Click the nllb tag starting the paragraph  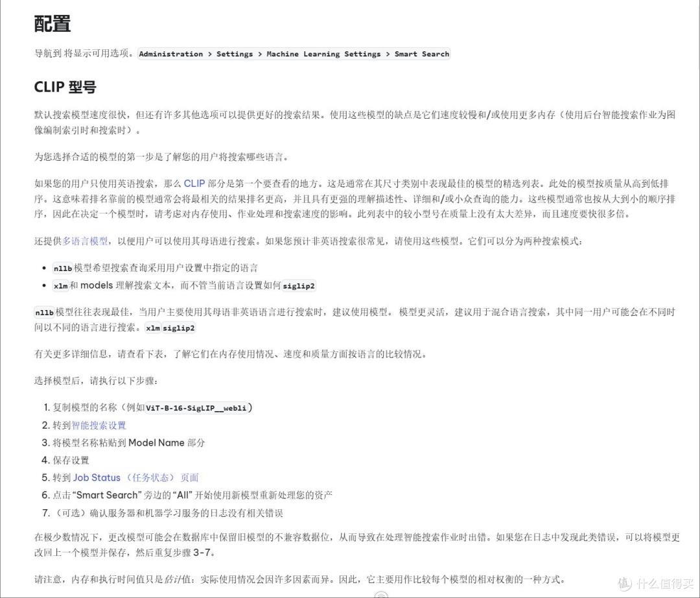click(44, 312)
